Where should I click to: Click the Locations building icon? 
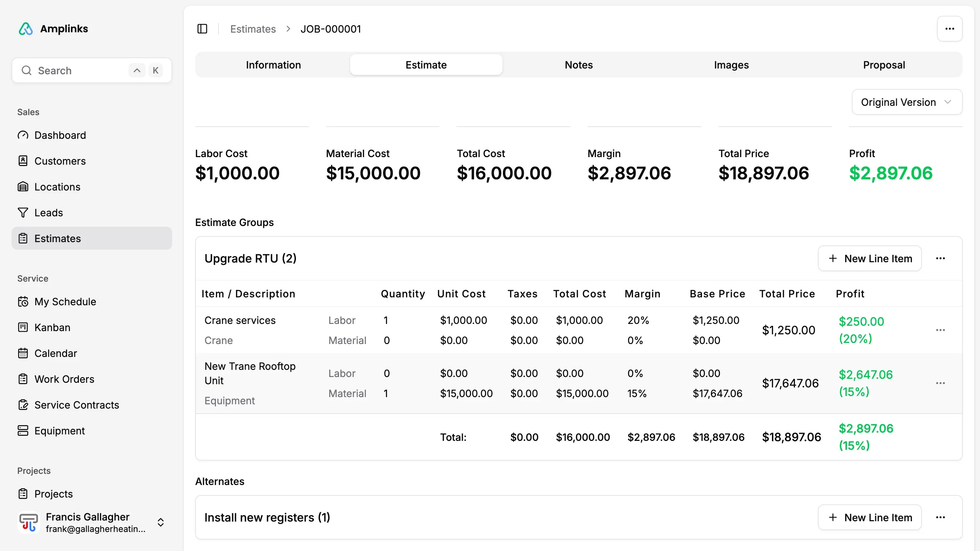coord(23,187)
